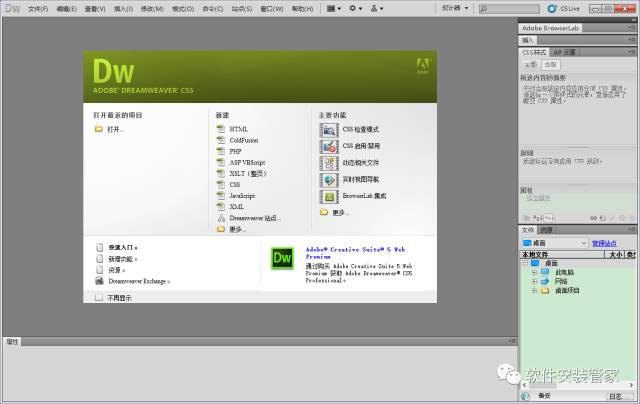
Task: Click the CSS 检查模式 feature icon
Action: click(329, 130)
